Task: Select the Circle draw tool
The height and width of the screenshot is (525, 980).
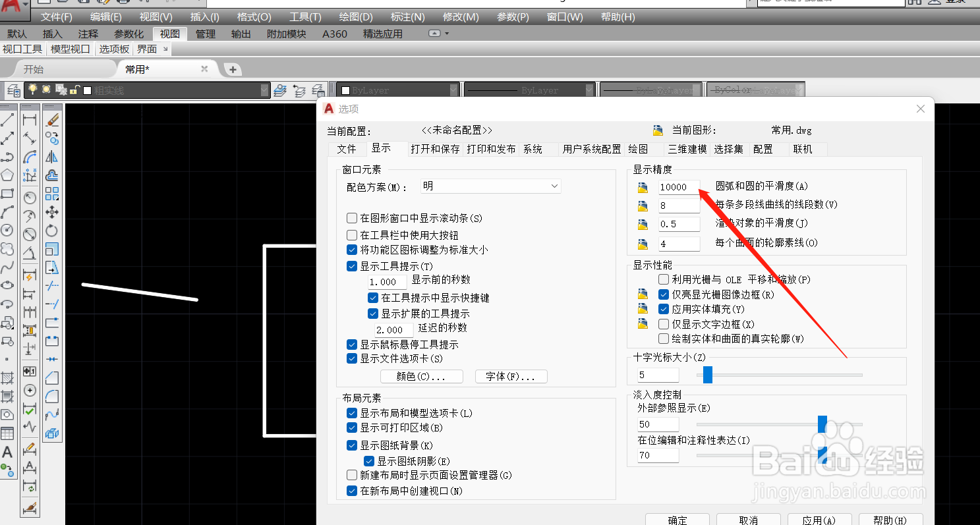Action: click(x=7, y=230)
